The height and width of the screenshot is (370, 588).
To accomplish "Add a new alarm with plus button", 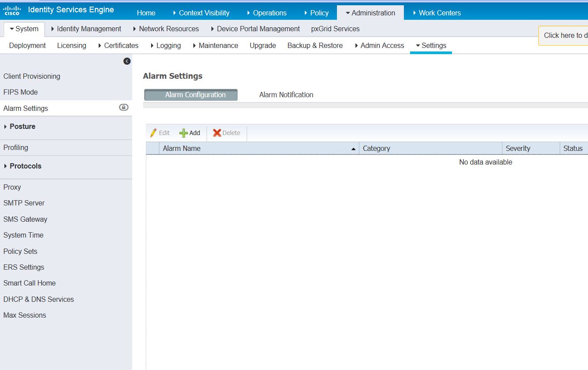I will tap(190, 133).
